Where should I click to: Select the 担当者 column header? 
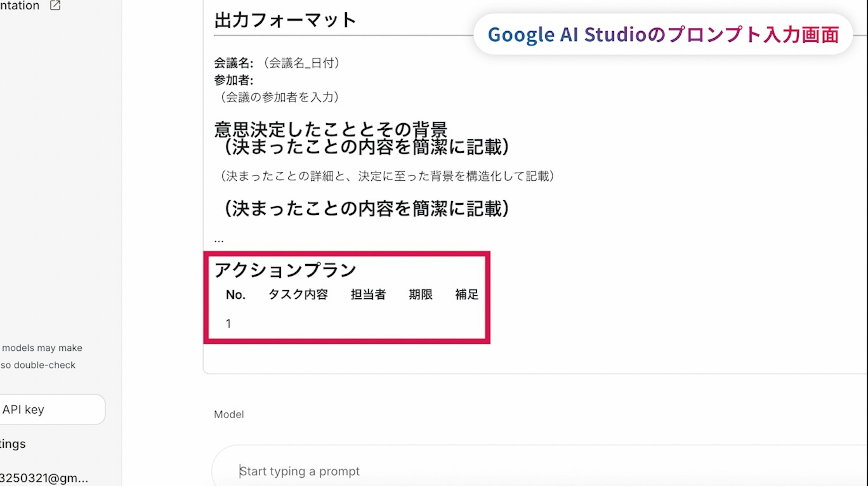click(x=368, y=295)
